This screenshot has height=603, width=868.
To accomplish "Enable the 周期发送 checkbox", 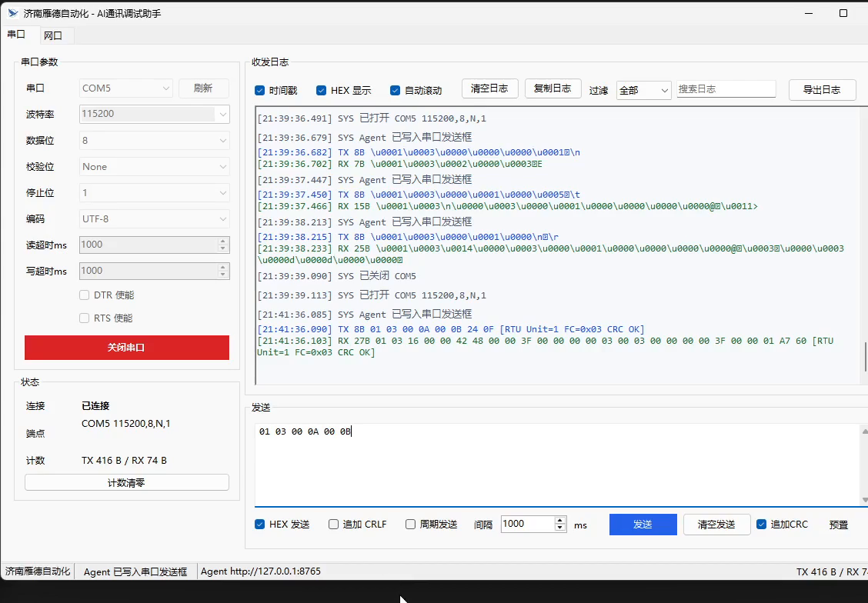I will 410,524.
